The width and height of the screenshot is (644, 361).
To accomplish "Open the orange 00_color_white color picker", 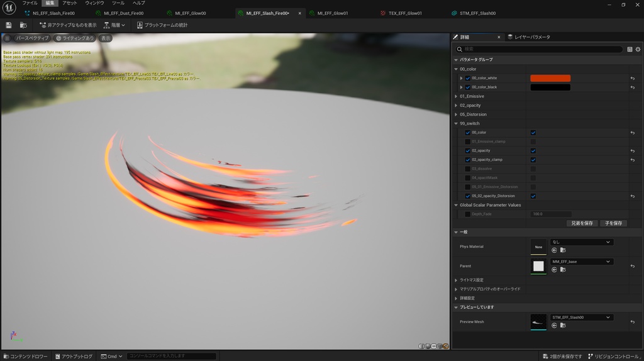I will [x=550, y=78].
